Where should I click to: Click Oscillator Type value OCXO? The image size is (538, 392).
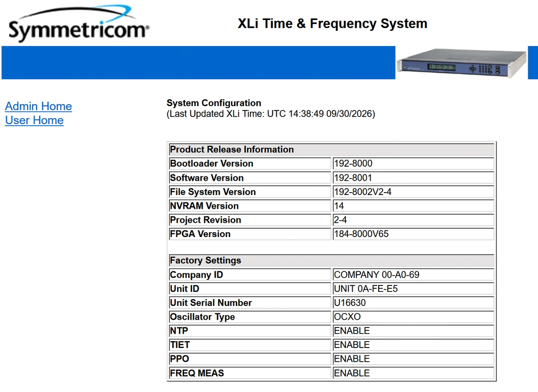click(x=347, y=317)
